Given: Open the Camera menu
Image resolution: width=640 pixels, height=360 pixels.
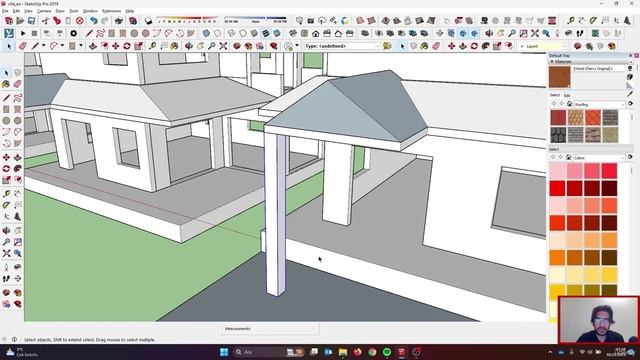Looking at the screenshot, I should (x=44, y=11).
